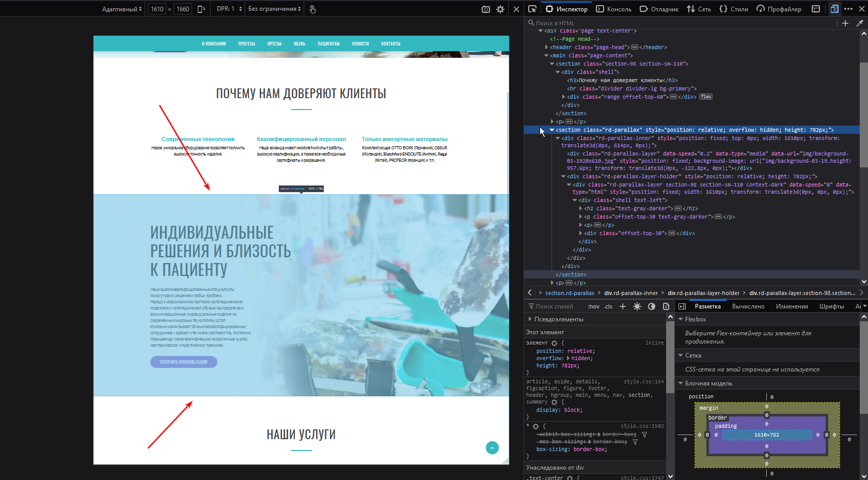Toggle light color scheme simulation
The image size is (868, 480).
(637, 306)
